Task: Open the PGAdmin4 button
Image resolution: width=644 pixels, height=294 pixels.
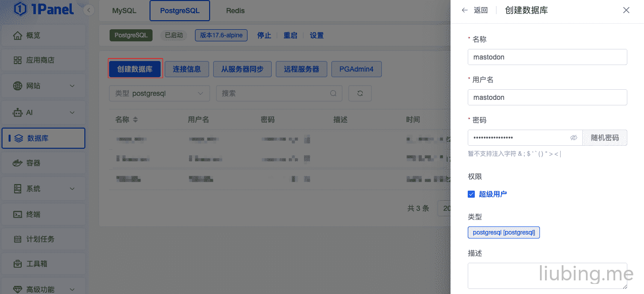Action: point(356,69)
